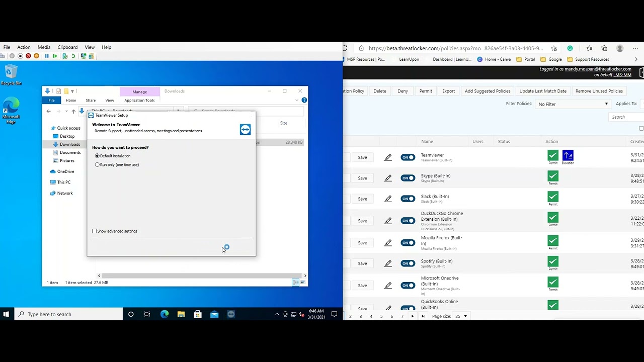The image size is (644, 362).
Task: Open the Filter Policies dropdown
Action: click(573, 104)
